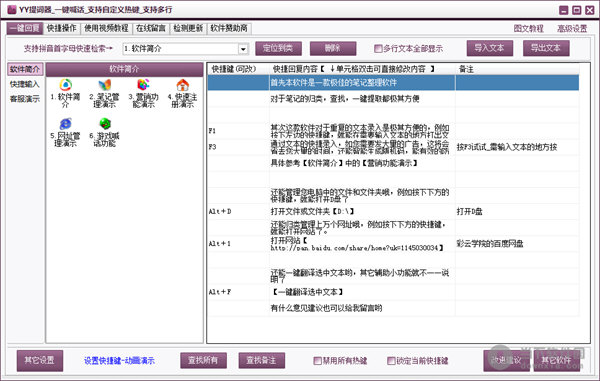This screenshot has width=600, height=381.
Task: Select the Alt+D hotkey cell
Action: coord(239,211)
